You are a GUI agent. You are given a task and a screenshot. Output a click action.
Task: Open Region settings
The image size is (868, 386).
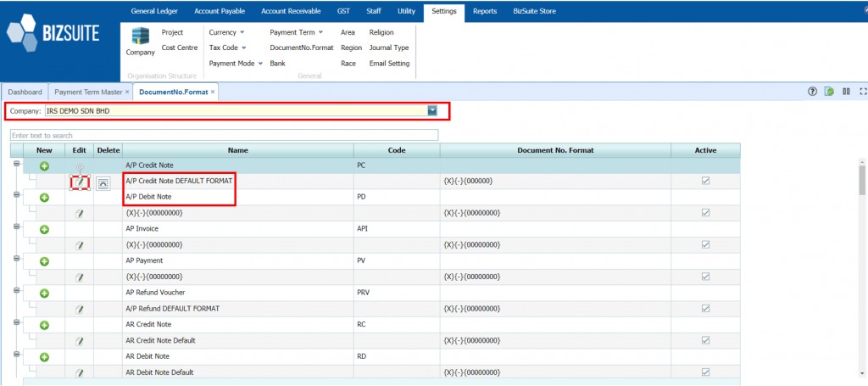[352, 48]
